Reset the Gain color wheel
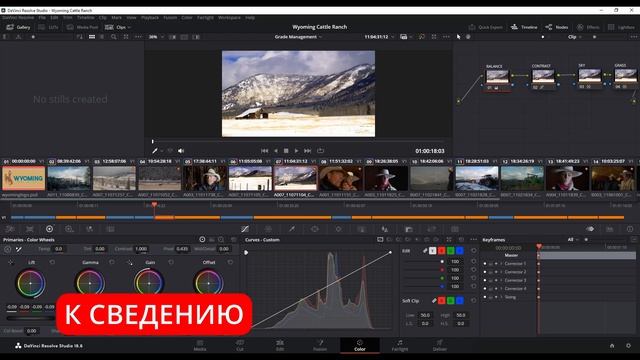 [x=171, y=262]
